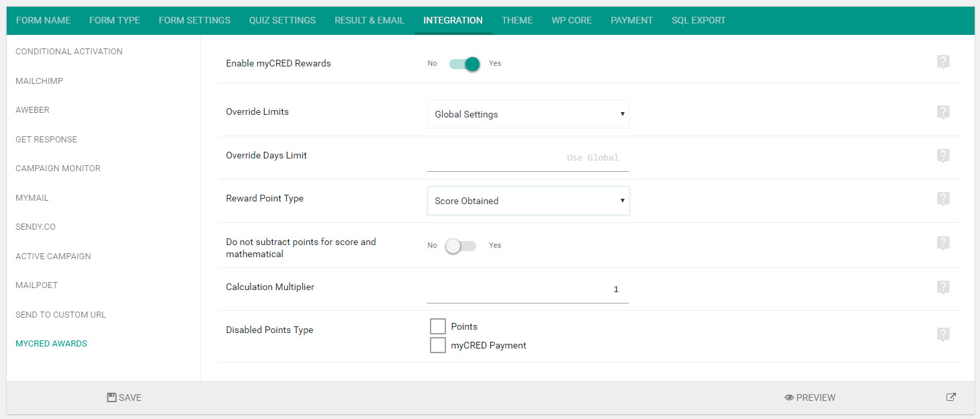Click the help icon for Reward Point Type
The image size is (980, 419).
[x=943, y=199]
